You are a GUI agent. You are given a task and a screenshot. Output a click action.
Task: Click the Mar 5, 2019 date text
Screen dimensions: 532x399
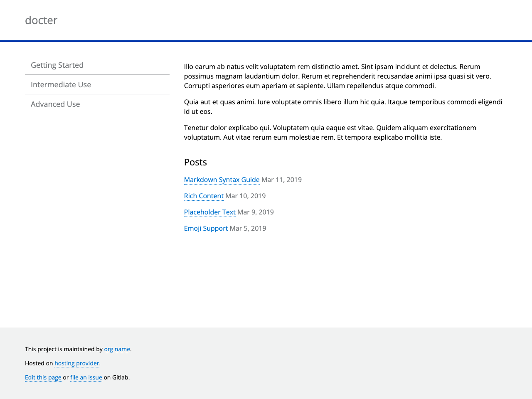click(x=248, y=228)
